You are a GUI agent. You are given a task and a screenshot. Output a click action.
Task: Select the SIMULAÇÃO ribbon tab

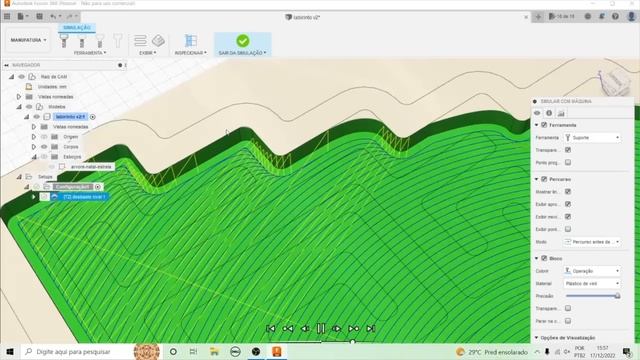pyautogui.click(x=77, y=27)
